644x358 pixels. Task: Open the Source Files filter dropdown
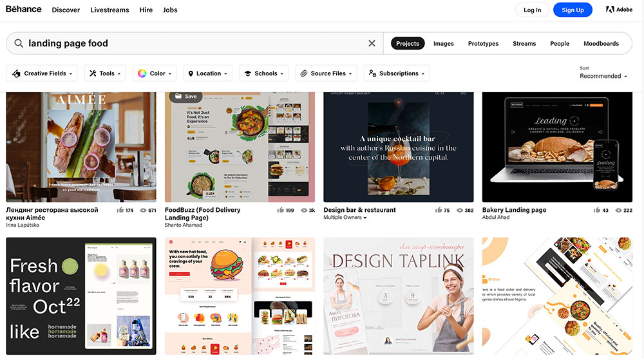tap(326, 73)
